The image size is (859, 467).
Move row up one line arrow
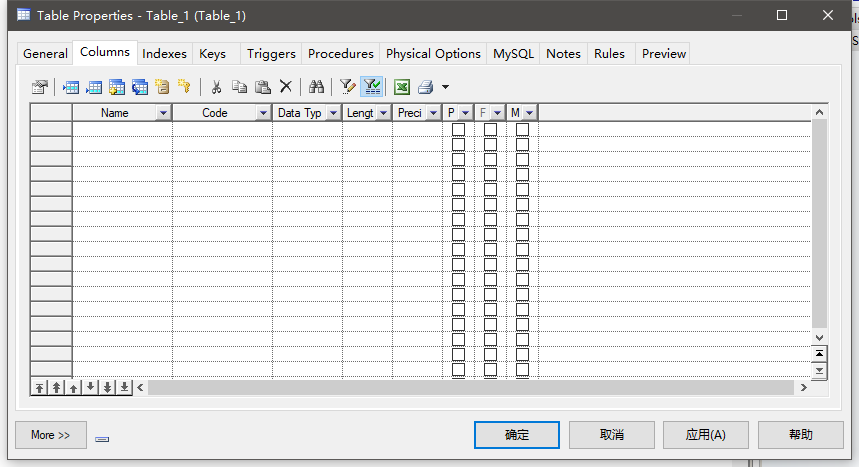point(73,388)
